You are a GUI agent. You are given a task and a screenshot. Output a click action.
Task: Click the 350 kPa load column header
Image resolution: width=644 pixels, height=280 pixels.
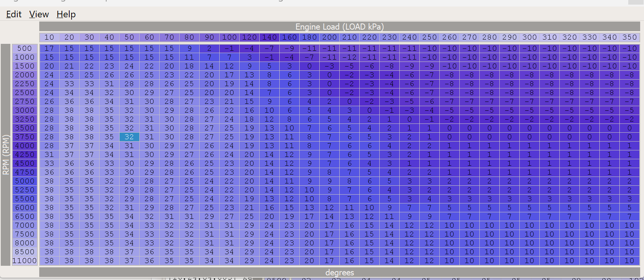(629, 37)
